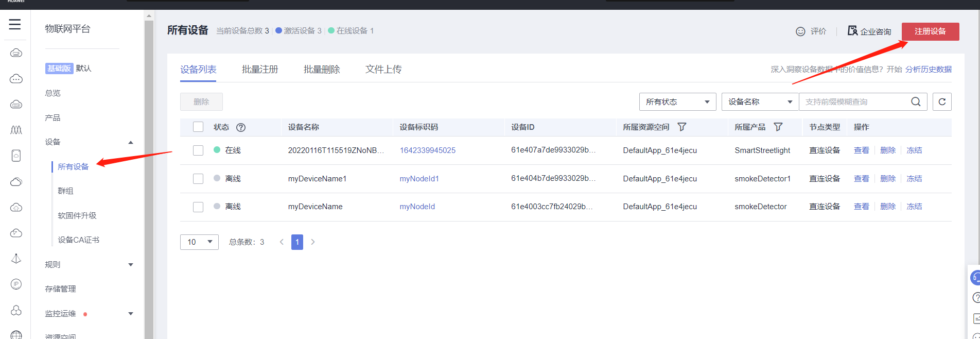The width and height of the screenshot is (980, 339).
Task: Click the smiley 评价 icon
Action: point(800,31)
